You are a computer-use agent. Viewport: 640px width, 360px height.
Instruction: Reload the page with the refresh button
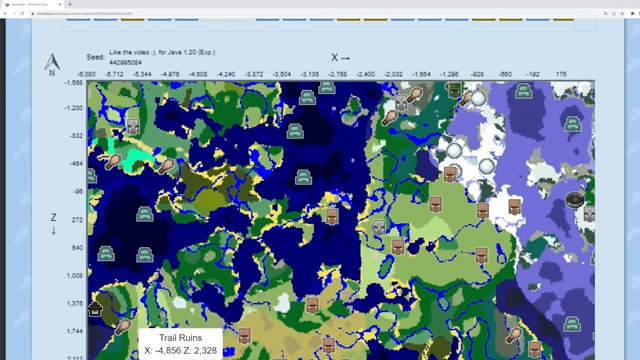[22, 13]
